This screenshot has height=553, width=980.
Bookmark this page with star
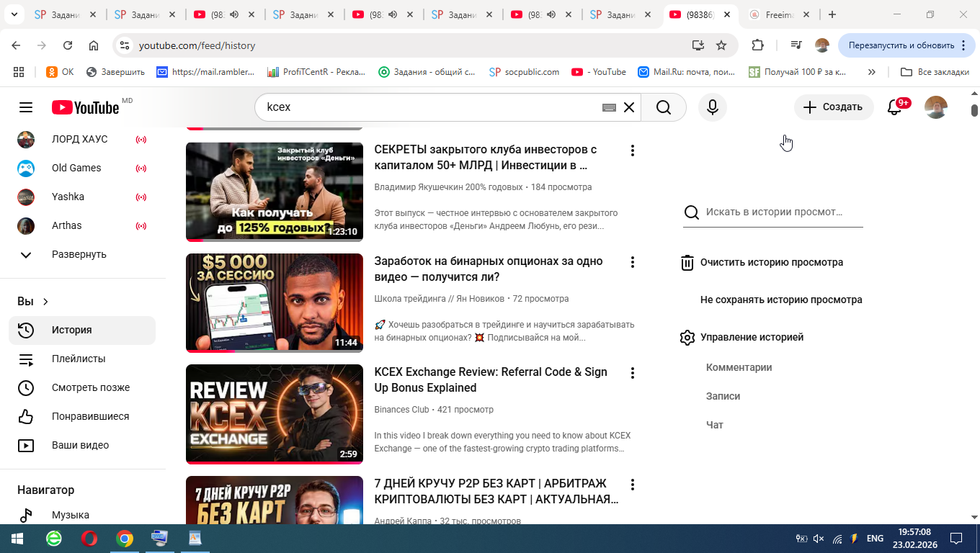(x=721, y=45)
